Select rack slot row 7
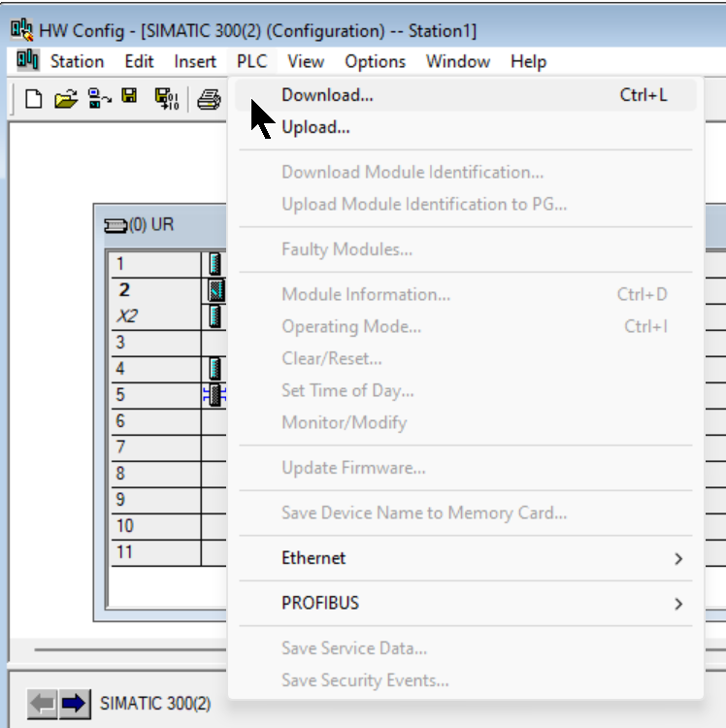The image size is (726, 728). [x=169, y=447]
